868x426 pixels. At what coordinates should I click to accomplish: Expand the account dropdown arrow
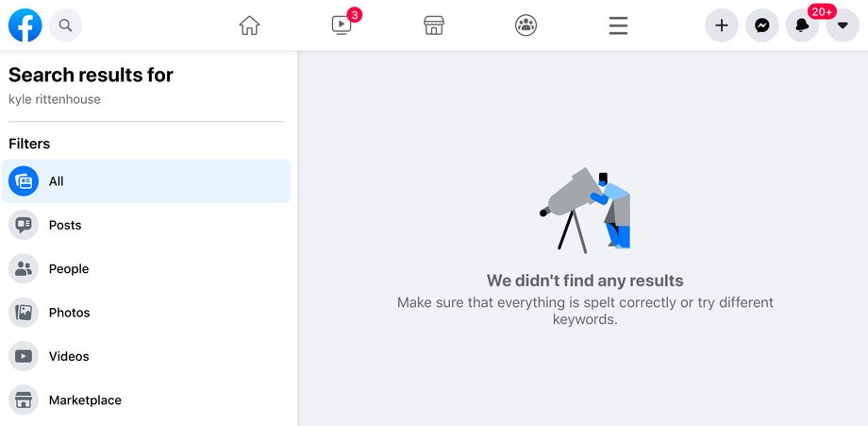843,26
